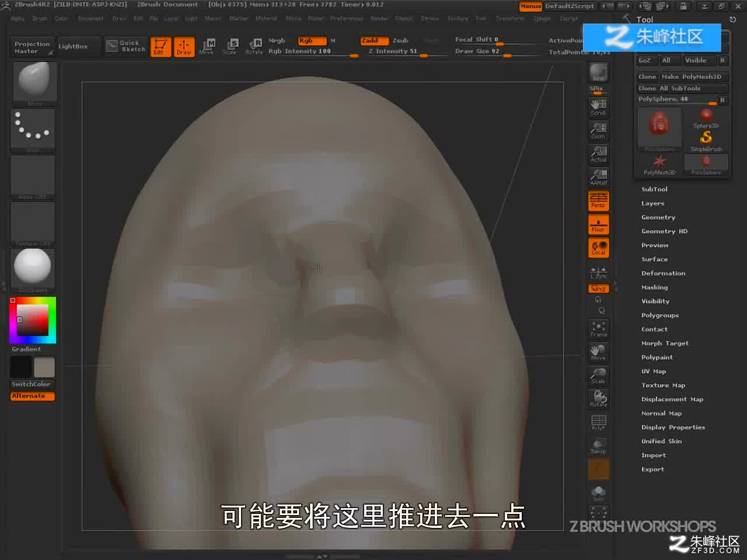Choose the PolyMesh3D star tool
The image size is (747, 560).
tap(659, 164)
